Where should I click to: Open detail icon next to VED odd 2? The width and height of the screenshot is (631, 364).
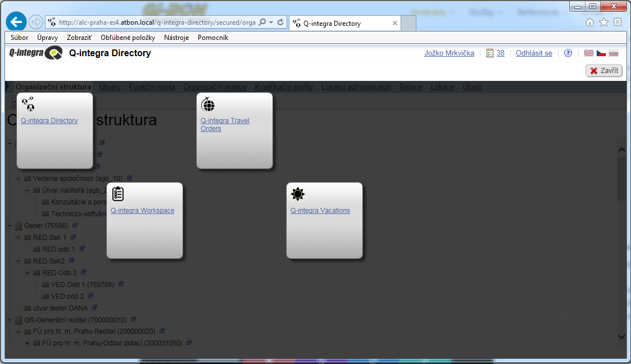pos(91,295)
